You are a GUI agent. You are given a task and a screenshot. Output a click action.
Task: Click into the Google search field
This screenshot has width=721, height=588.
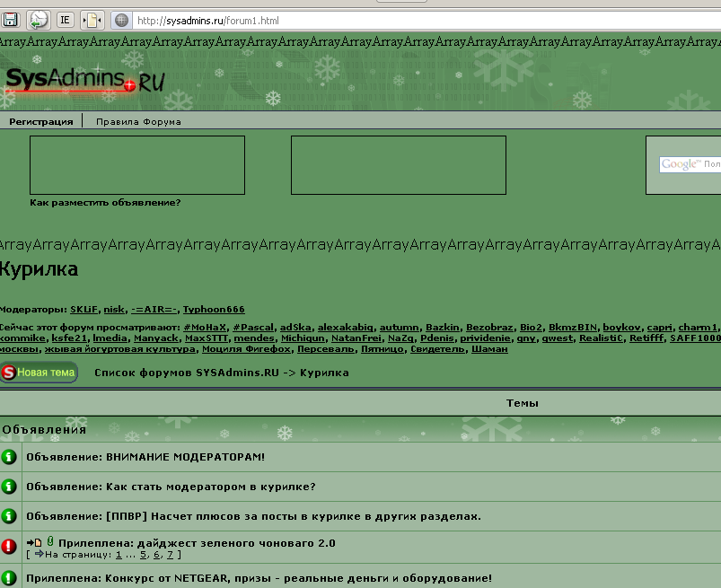click(x=690, y=164)
